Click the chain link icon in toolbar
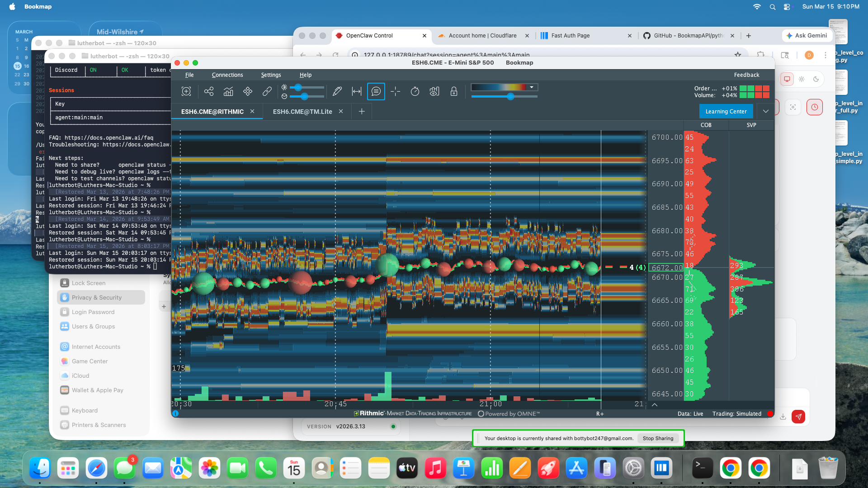 pyautogui.click(x=267, y=92)
